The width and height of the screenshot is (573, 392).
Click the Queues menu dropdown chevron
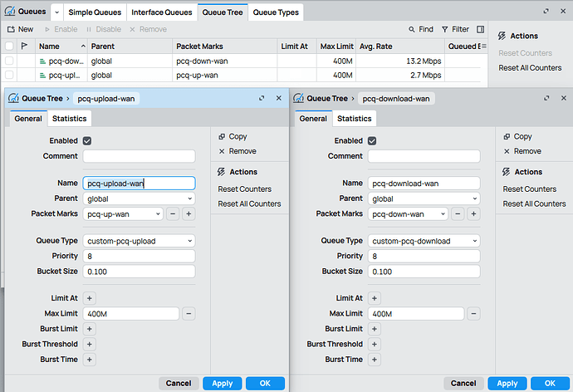(56, 12)
